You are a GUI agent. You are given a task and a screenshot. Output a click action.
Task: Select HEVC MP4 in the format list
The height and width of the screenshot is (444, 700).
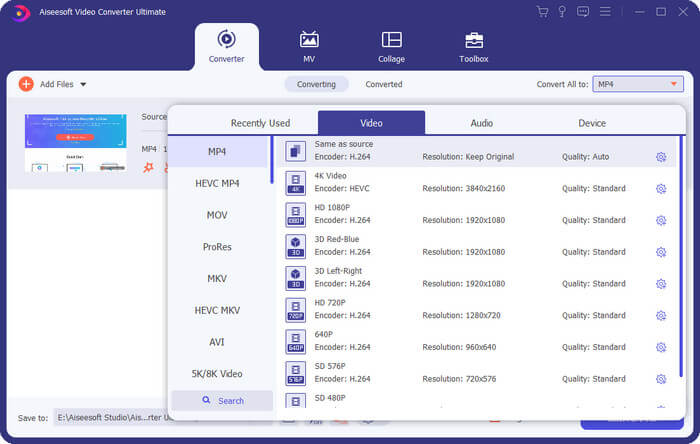click(217, 183)
